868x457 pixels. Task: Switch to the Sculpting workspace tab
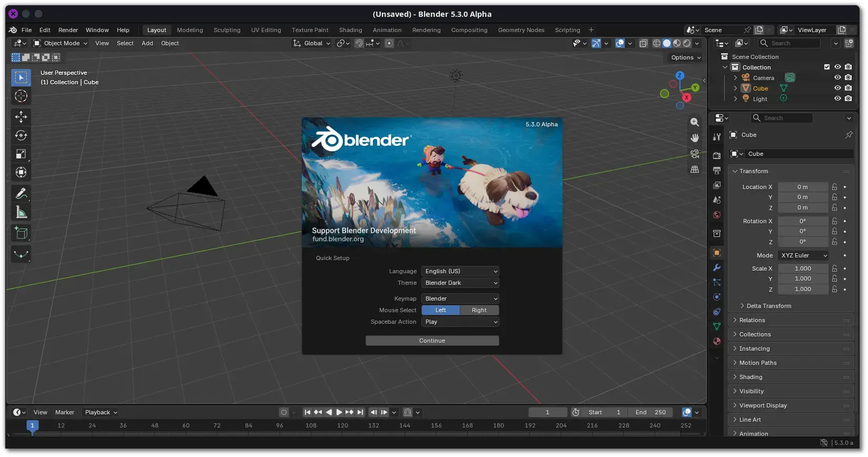tap(227, 30)
